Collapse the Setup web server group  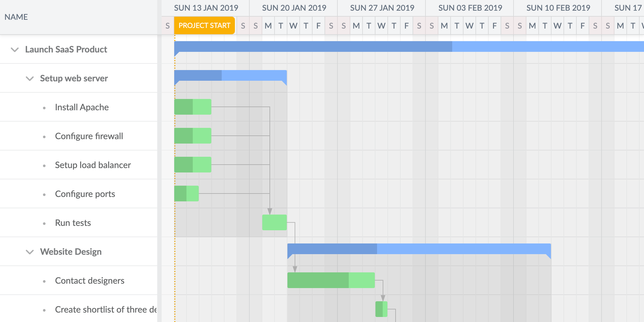[30, 79]
